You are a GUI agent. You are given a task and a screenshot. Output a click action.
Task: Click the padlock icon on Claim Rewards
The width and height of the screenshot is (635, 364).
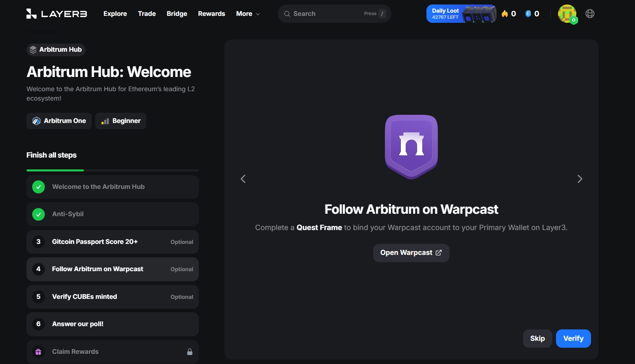(190, 352)
